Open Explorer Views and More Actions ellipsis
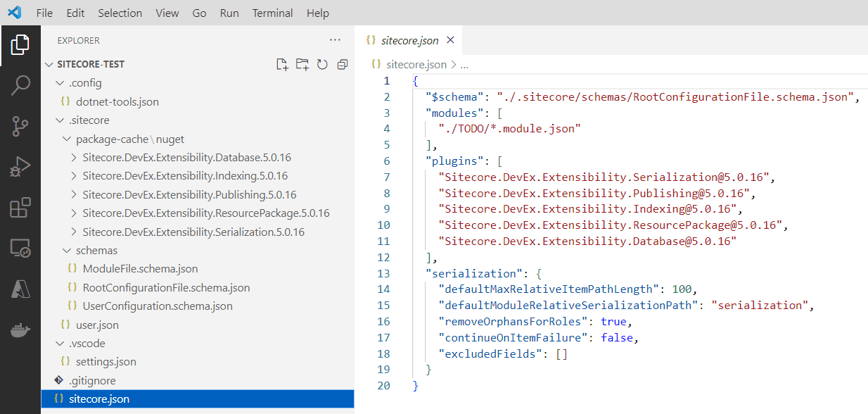868x414 pixels. 335,40
